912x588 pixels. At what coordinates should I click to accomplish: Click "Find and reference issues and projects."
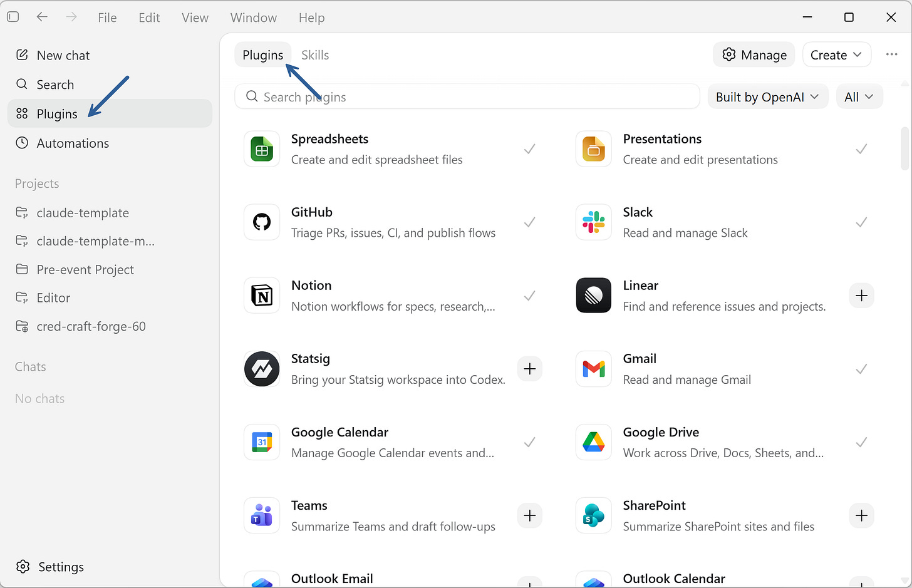pyautogui.click(x=724, y=306)
